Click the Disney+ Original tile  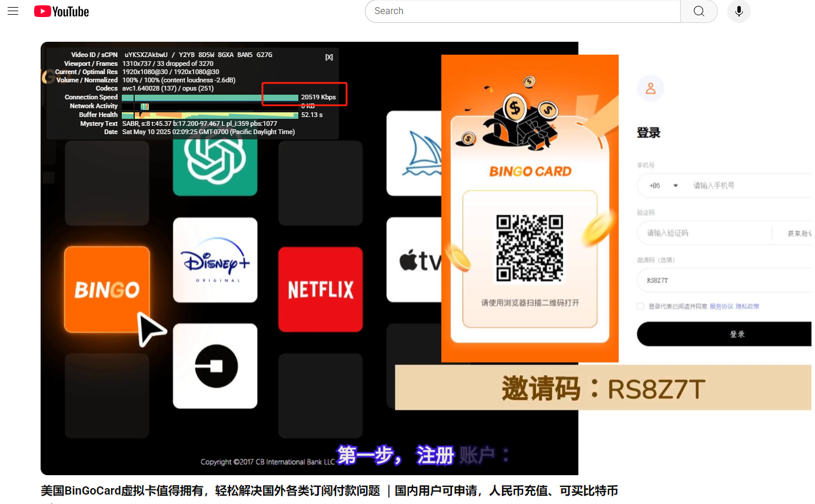(215, 260)
